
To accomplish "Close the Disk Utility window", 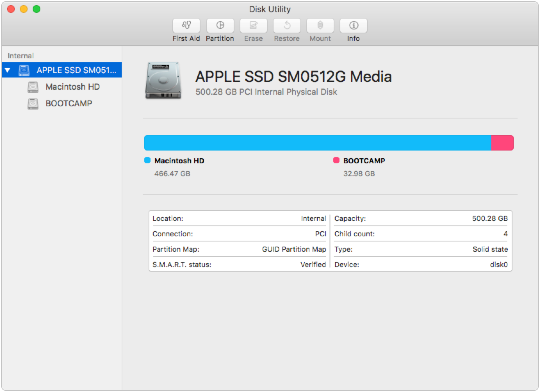I will click(x=11, y=9).
